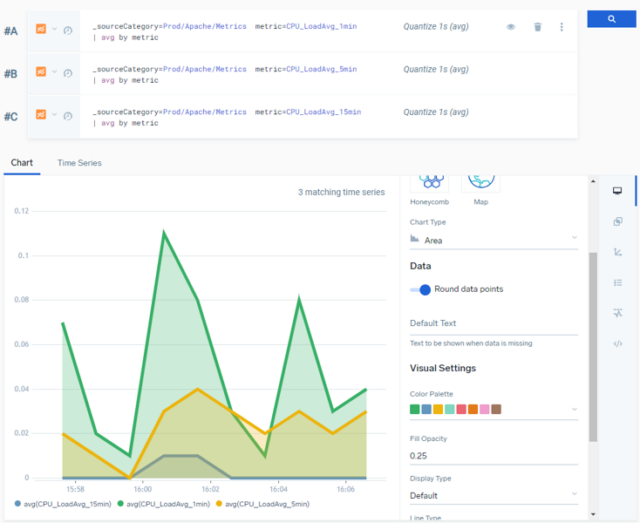Click the orange metrics icon in row #A
Viewport: 640px width, 523px height.
click(x=41, y=29)
